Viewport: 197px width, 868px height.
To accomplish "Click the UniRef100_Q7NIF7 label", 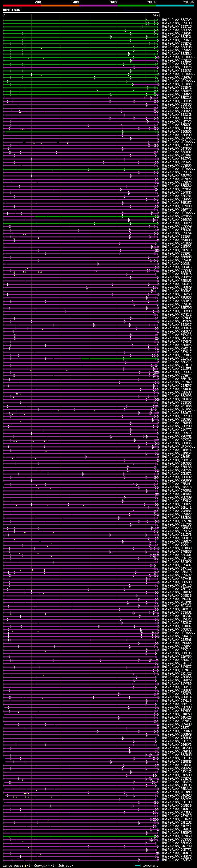I will (x=177, y=663).
